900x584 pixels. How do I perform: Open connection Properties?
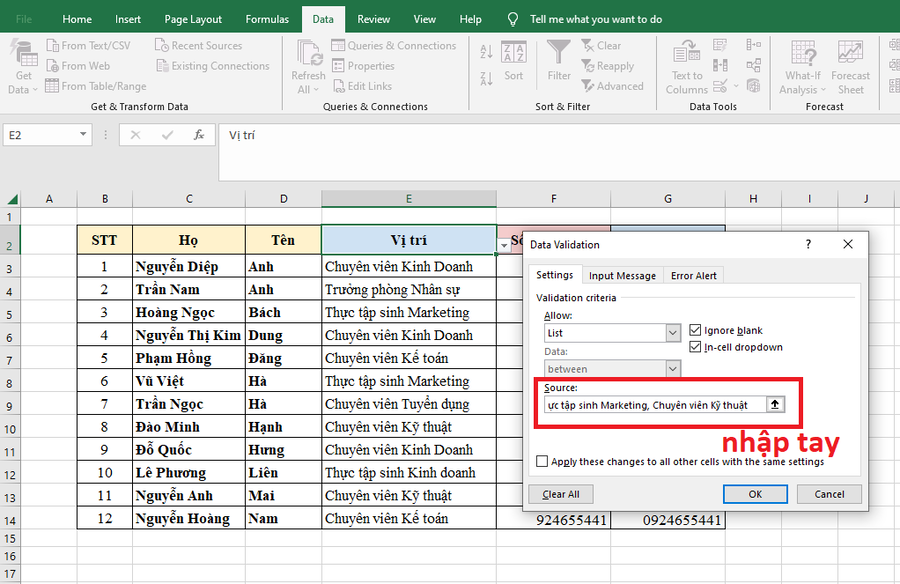click(363, 66)
